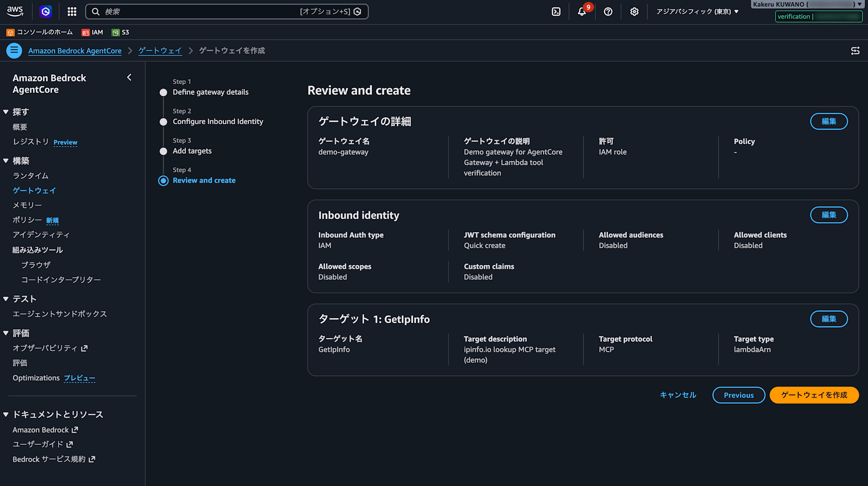Open Optimizations in the sidebar
The height and width of the screenshot is (486, 868).
(36, 378)
